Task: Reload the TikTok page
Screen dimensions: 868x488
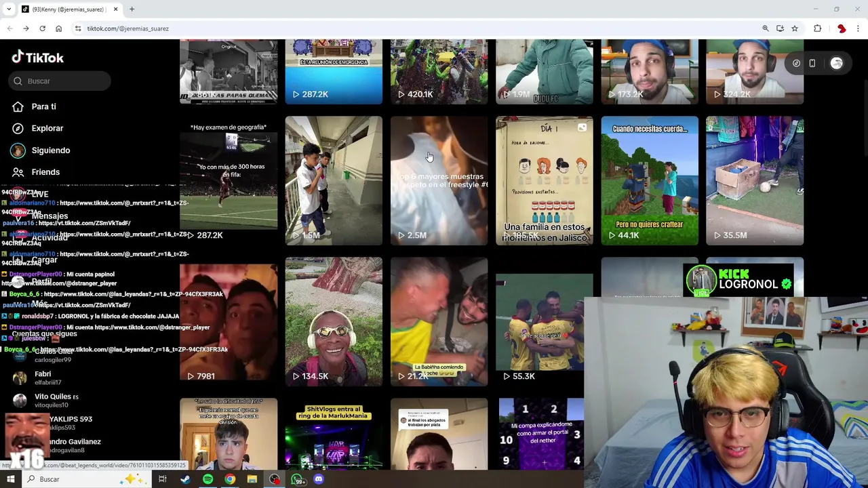Action: point(42,28)
